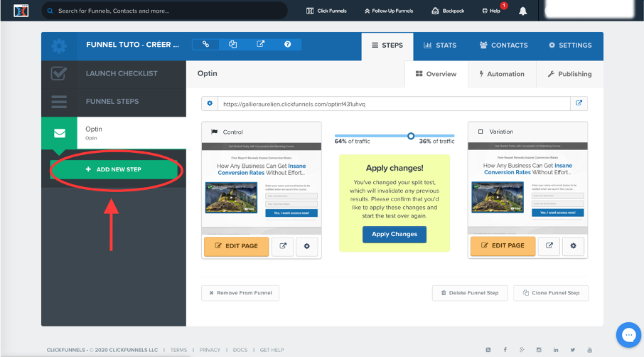Viewport: 644px width, 357px height.
Task: Click the clone funnel copy icon
Action: 233,44
